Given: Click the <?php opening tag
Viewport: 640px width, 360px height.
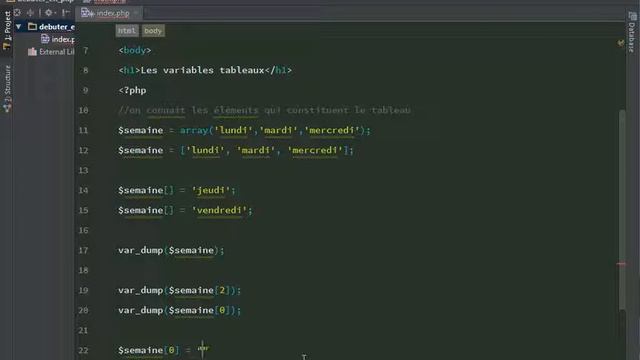Looking at the screenshot, I should (x=132, y=90).
